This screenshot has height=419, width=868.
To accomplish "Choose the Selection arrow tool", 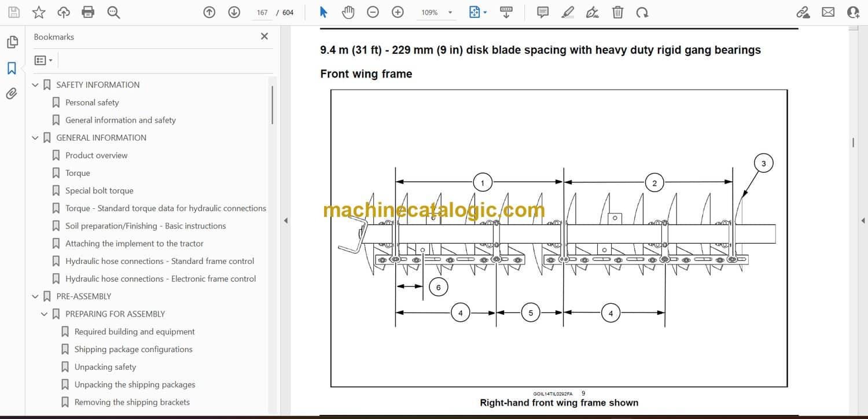I will coord(323,12).
